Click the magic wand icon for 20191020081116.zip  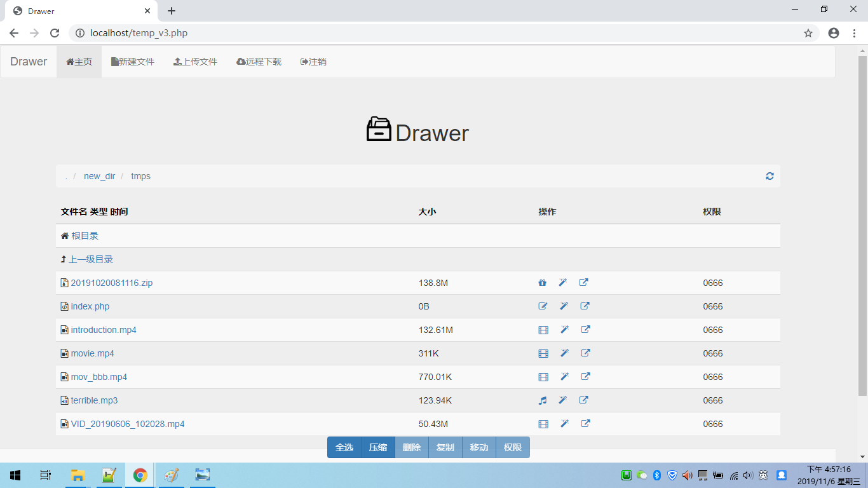point(563,283)
